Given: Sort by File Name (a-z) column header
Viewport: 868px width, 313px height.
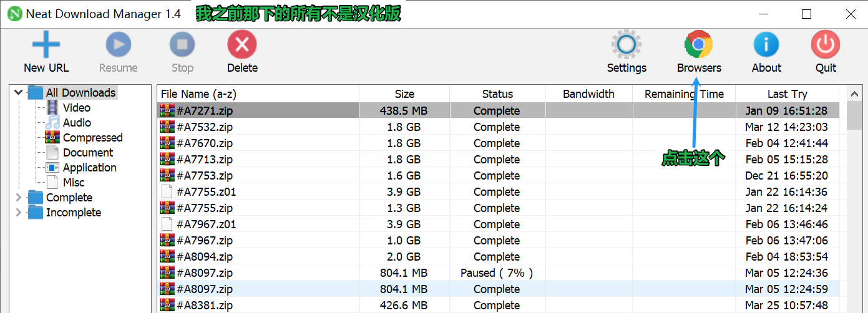Looking at the screenshot, I should coord(258,94).
